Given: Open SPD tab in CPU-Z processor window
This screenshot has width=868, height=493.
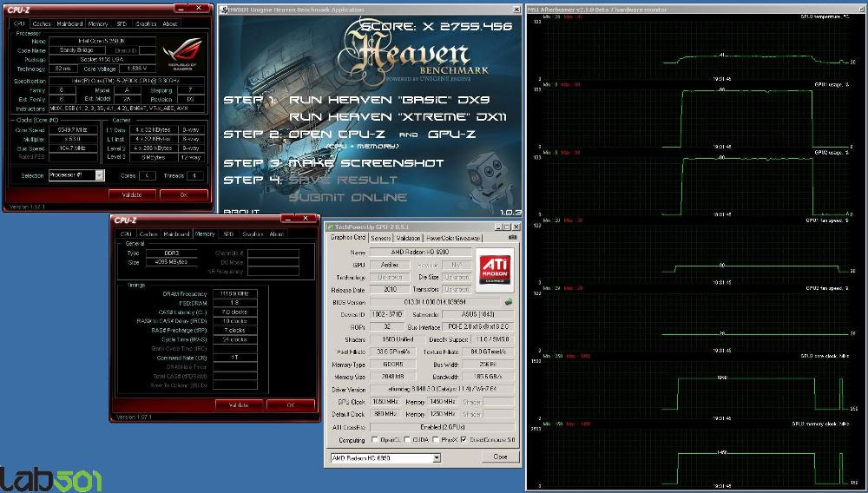Looking at the screenshot, I should (x=122, y=23).
